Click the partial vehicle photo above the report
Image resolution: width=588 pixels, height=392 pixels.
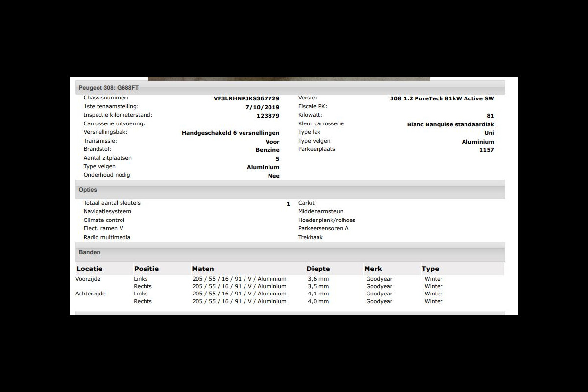click(289, 78)
